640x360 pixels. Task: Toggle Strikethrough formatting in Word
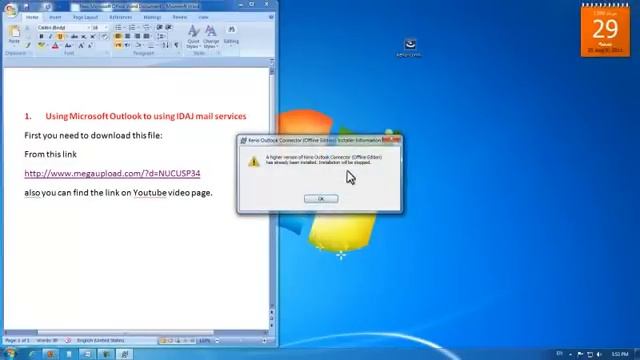point(74,36)
